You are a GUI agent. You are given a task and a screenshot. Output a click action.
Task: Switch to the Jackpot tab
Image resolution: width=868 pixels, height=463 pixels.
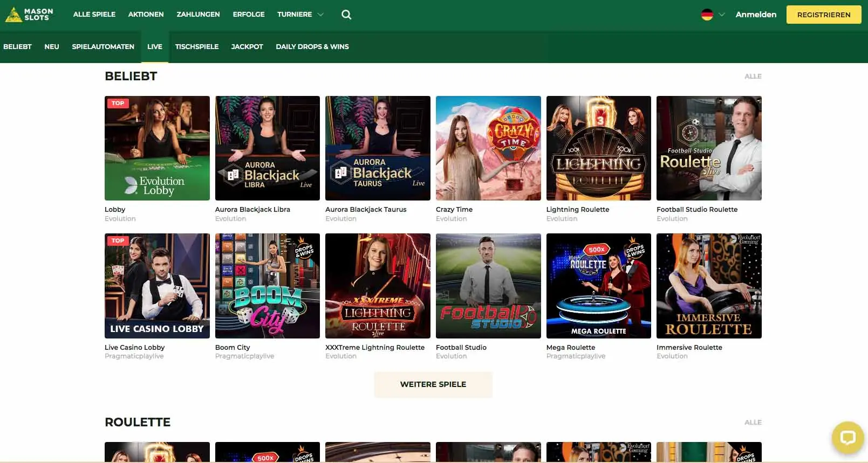pyautogui.click(x=247, y=47)
